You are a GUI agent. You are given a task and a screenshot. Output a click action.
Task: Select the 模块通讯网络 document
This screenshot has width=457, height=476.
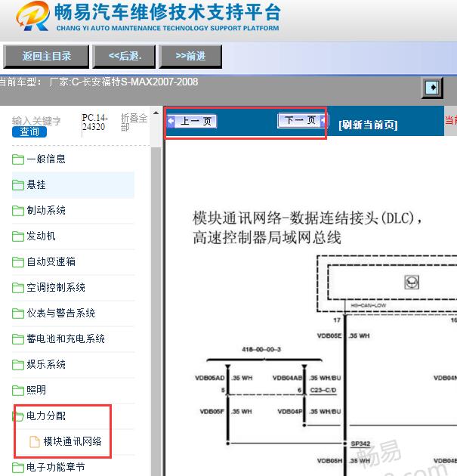pos(73,441)
